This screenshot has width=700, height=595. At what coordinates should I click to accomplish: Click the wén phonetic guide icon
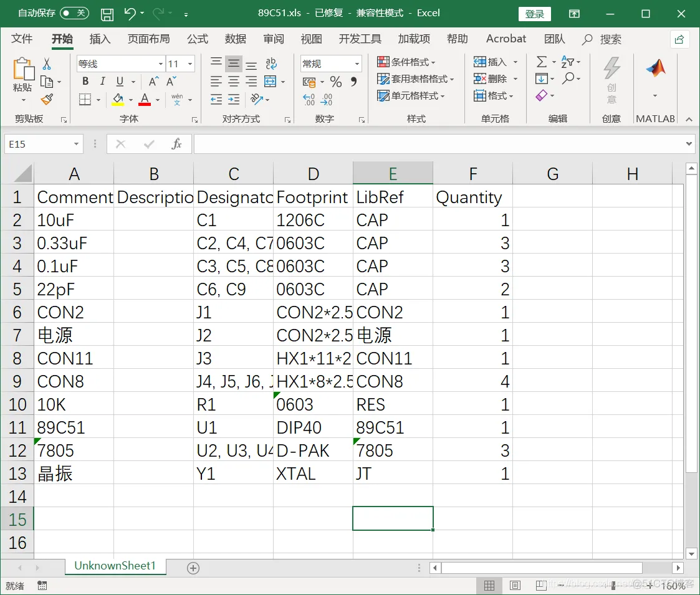click(x=177, y=99)
